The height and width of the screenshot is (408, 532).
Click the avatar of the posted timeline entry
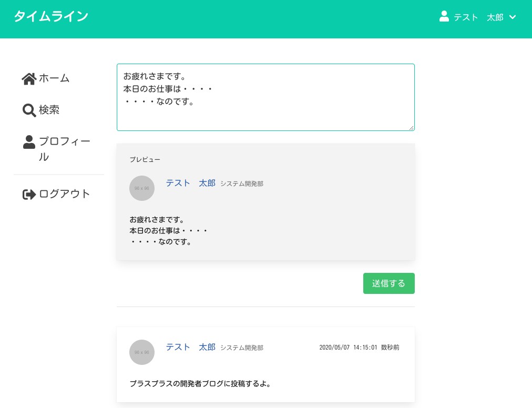pos(142,352)
